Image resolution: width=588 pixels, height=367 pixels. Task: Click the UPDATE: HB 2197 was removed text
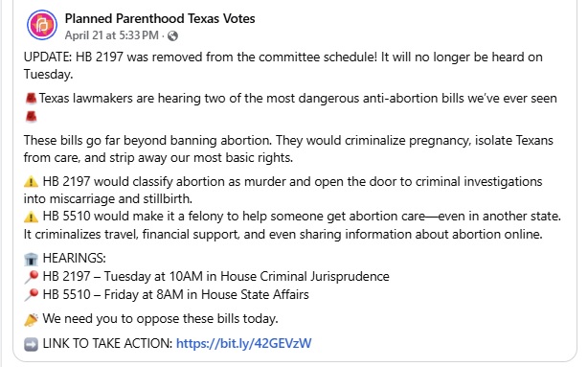[x=283, y=66]
